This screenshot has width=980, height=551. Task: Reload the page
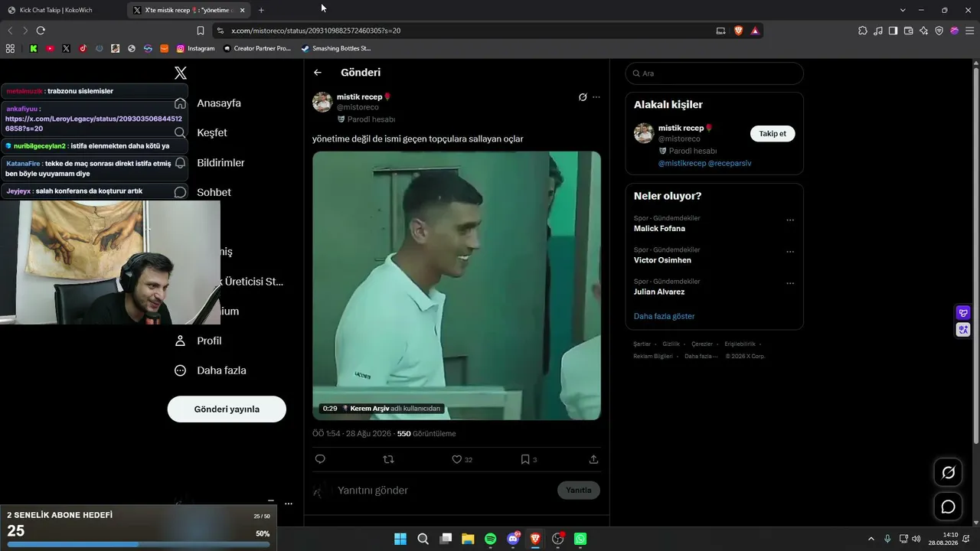coord(41,31)
